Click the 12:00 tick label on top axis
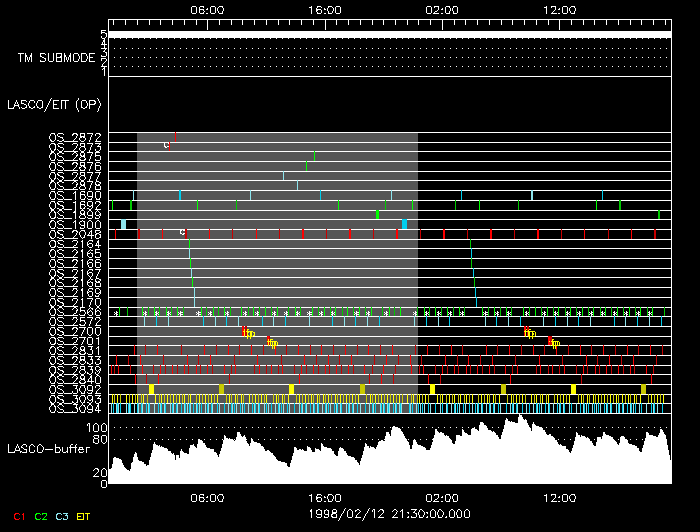Image resolution: width=700 pixels, height=532 pixels. (x=559, y=8)
